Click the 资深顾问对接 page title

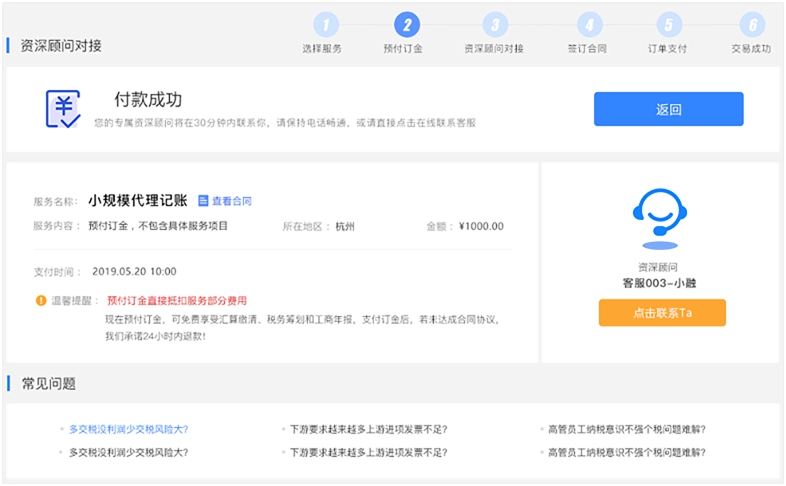[61, 46]
